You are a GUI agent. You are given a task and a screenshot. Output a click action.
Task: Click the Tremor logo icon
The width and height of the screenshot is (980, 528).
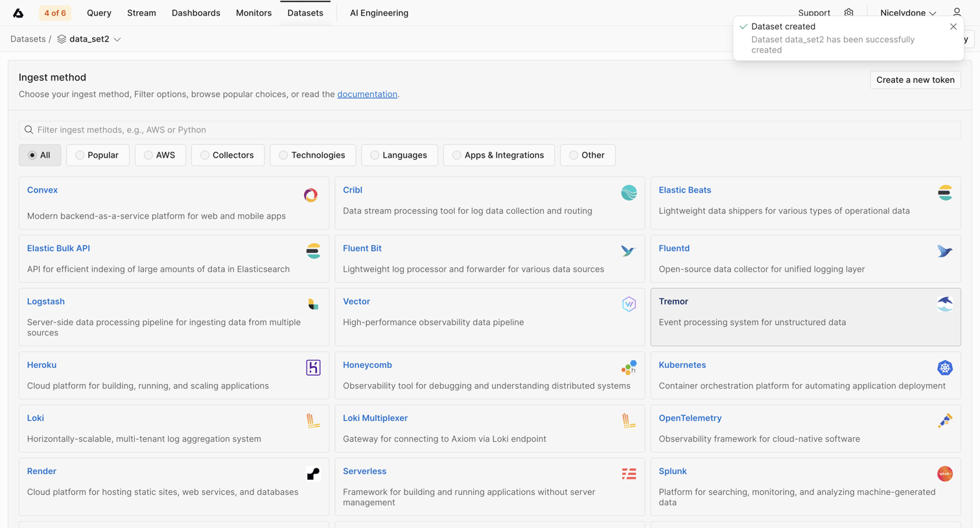click(945, 304)
